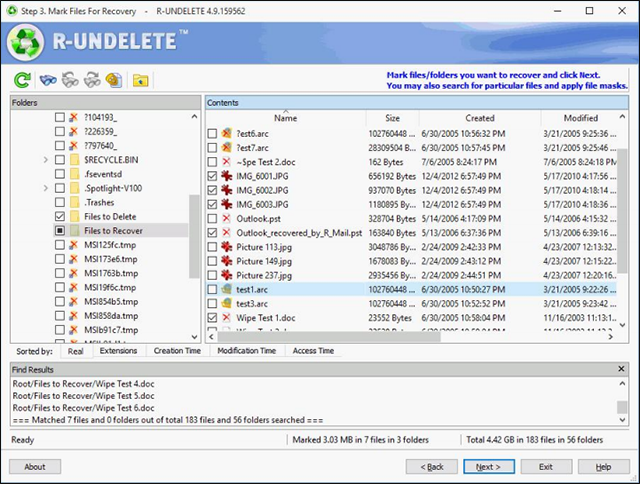
Task: Click the folder icon of Files to Delete
Action: click(75, 216)
